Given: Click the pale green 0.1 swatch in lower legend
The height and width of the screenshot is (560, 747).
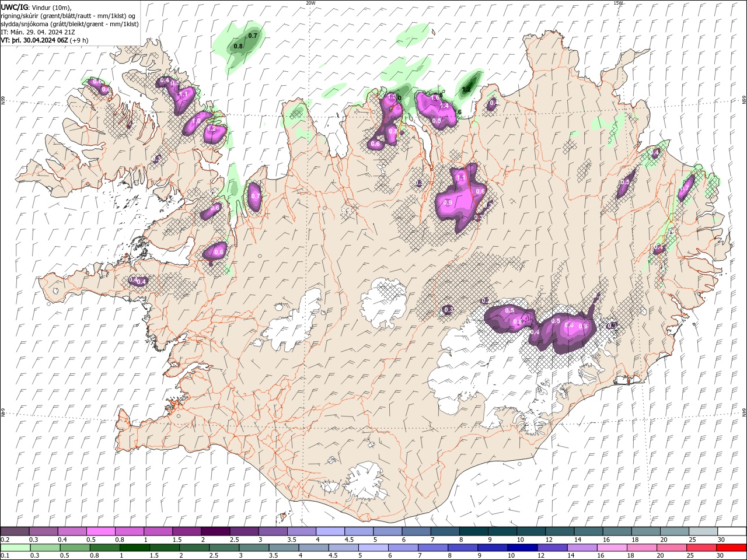Looking at the screenshot, I should (x=15, y=548).
